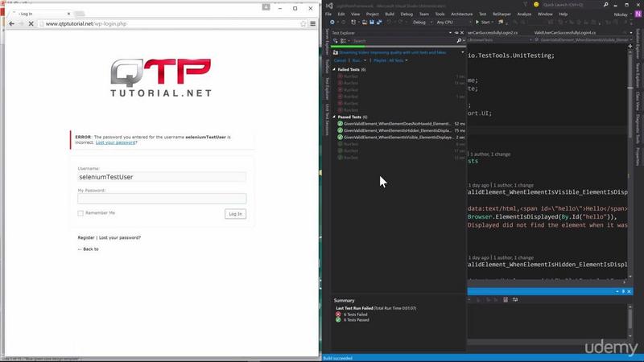Click the Save toolbar icon
The width and height of the screenshot is (644, 362).
point(372,23)
